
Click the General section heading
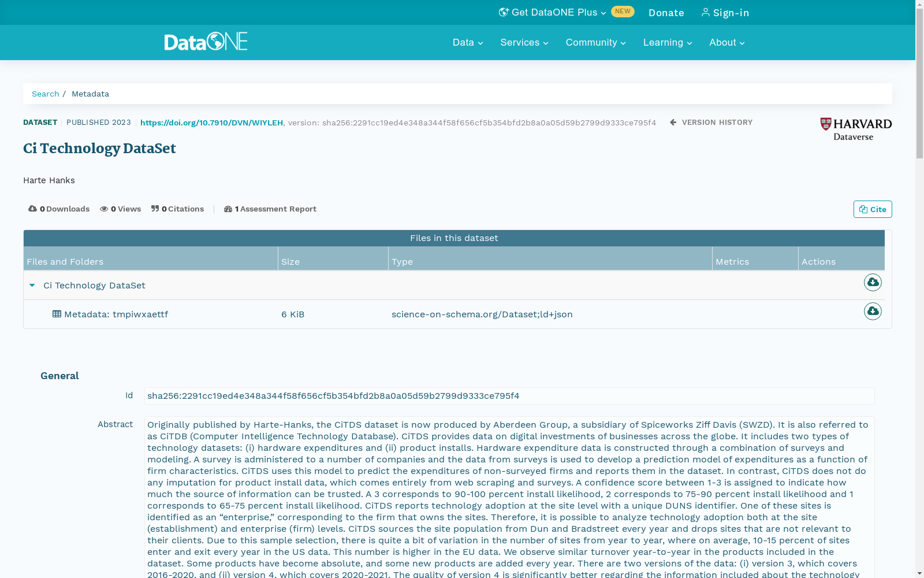coord(59,376)
